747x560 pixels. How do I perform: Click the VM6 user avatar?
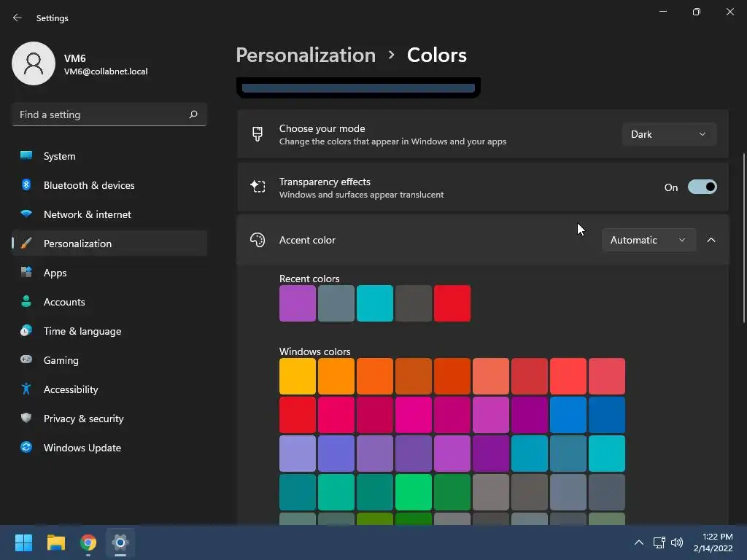(34, 63)
